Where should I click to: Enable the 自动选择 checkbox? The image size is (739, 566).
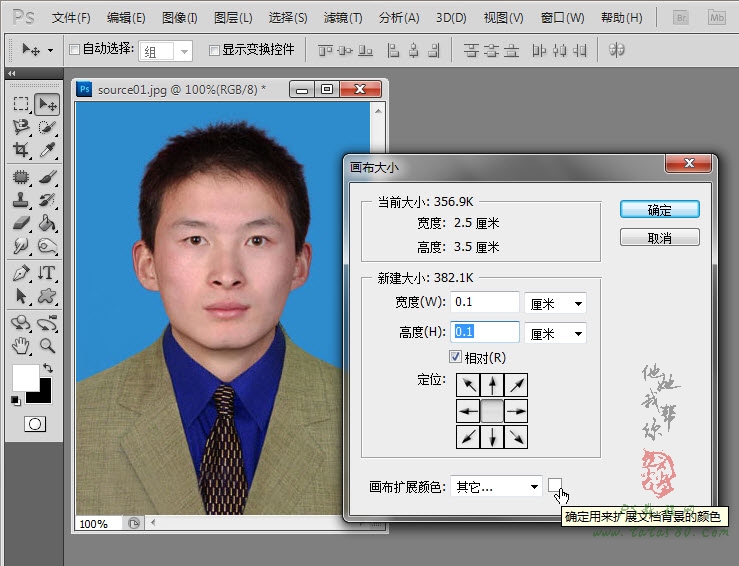(x=74, y=49)
